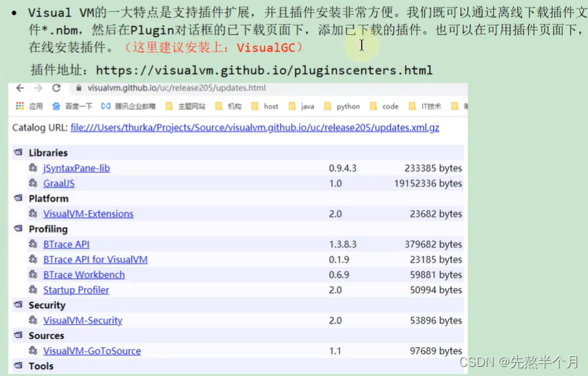Viewport: 588px width, 376px height.
Task: Open the 百度一下 bookmark
Action: tap(72, 106)
